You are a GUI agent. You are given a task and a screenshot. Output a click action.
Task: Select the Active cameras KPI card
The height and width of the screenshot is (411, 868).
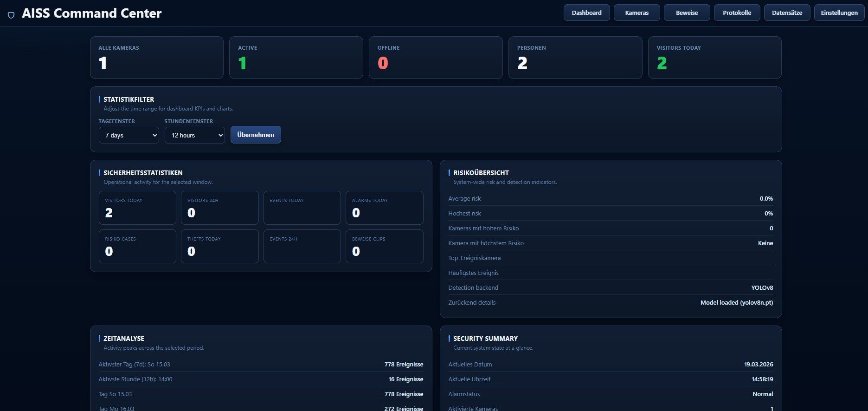pos(296,58)
